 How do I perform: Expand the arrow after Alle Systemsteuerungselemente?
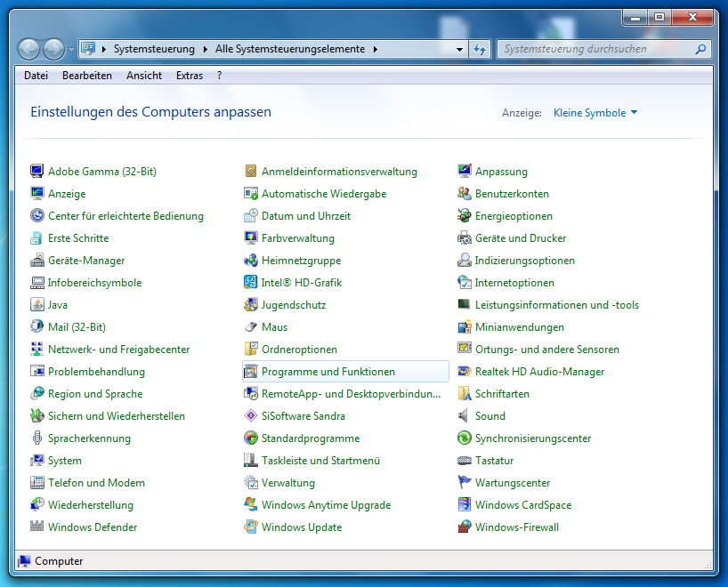[x=376, y=50]
